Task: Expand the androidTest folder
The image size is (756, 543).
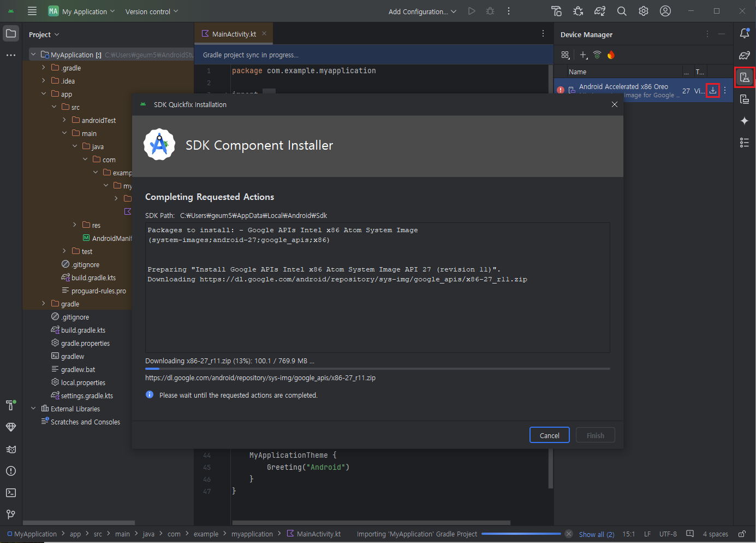Action: (64, 120)
